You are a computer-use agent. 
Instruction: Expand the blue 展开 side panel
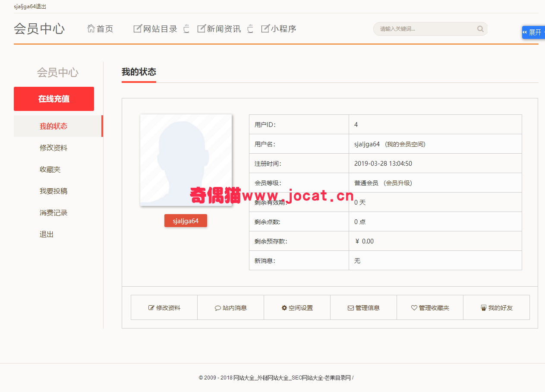[x=533, y=32]
